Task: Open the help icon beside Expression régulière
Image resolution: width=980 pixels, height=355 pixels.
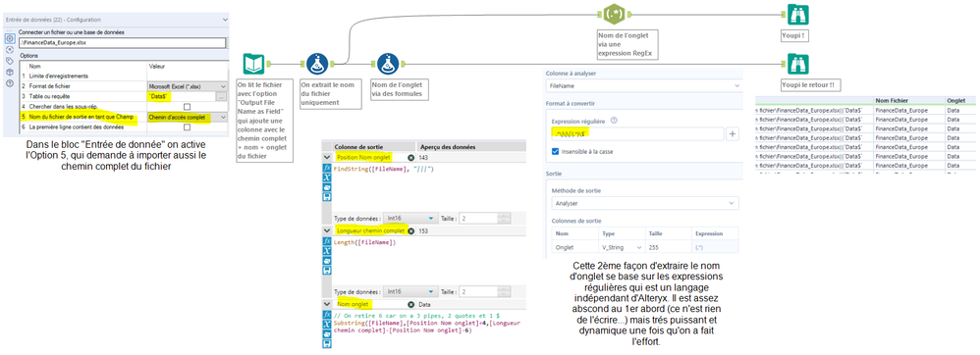Action: pos(613,121)
